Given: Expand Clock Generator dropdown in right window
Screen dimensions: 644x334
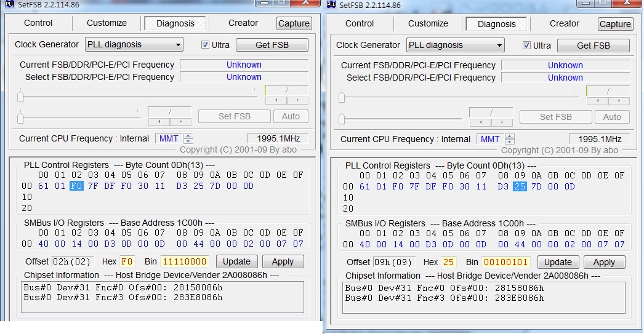Looking at the screenshot, I should click(499, 45).
